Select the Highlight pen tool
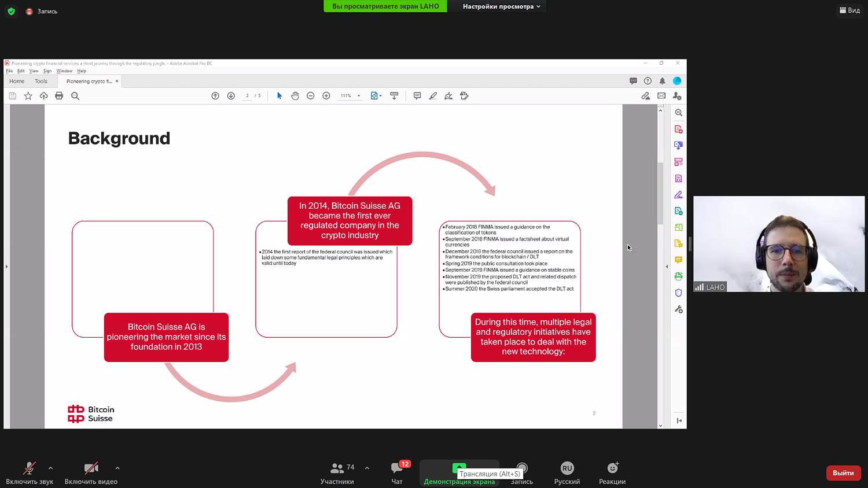The width and height of the screenshot is (868, 488). click(433, 96)
